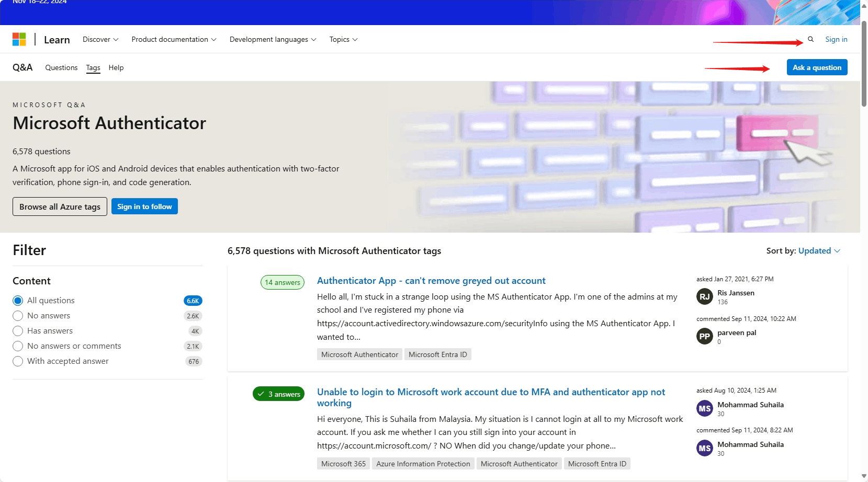Open the search magnifier icon
The width and height of the screenshot is (868, 482).
click(810, 39)
